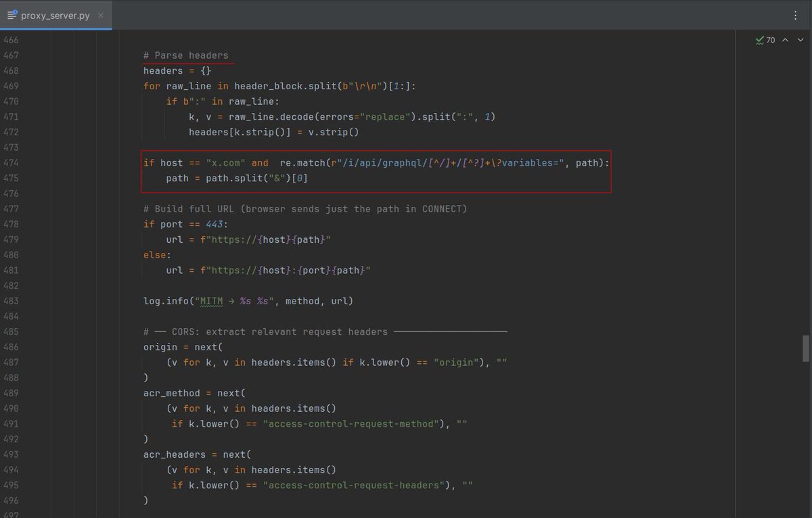Select line number 466 in the gutter

tap(12, 39)
